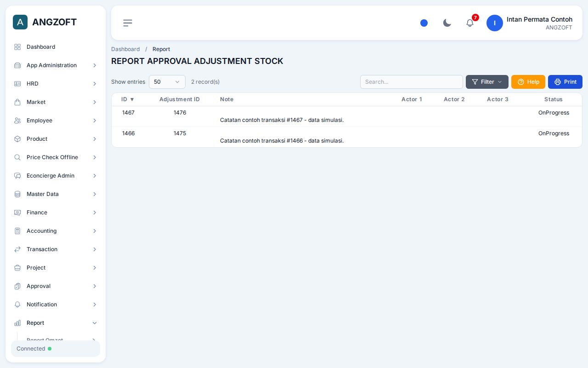Sort table by ID column header
Screen dimensions: 588x368
pyautogui.click(x=128, y=99)
